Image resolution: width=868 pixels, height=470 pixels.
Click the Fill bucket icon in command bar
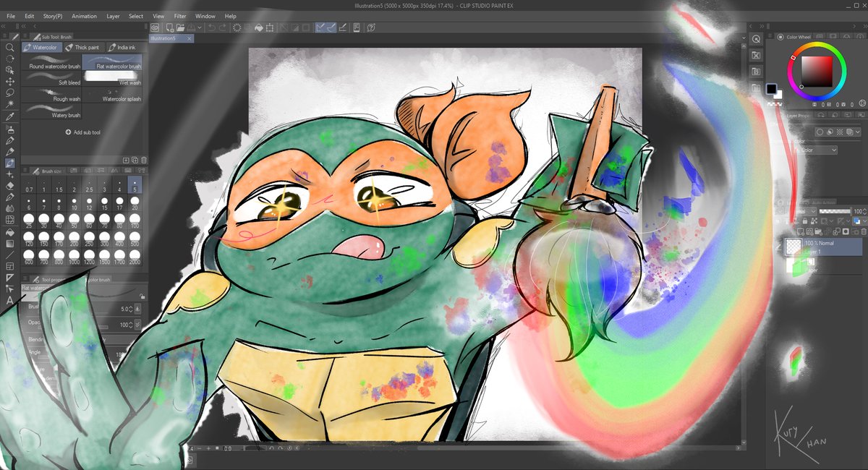(258, 27)
